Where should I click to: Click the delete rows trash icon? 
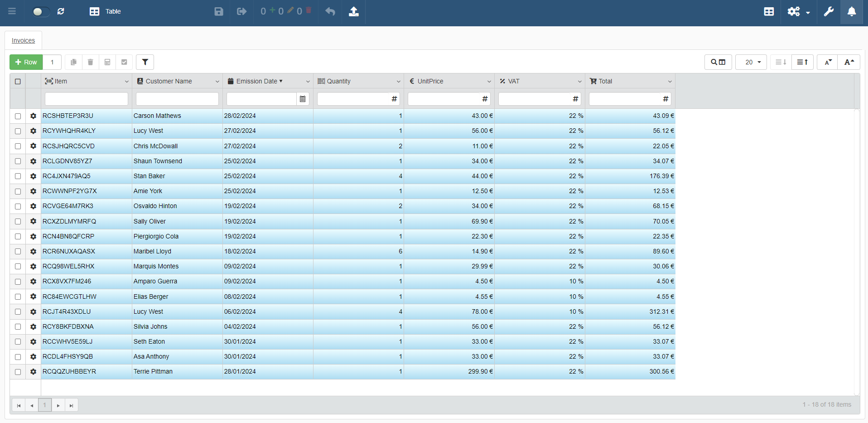[90, 62]
